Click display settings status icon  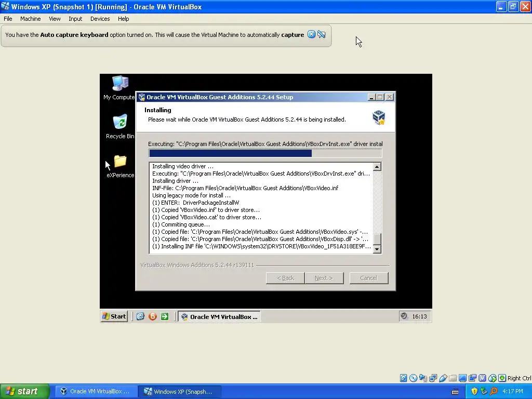coord(462,378)
